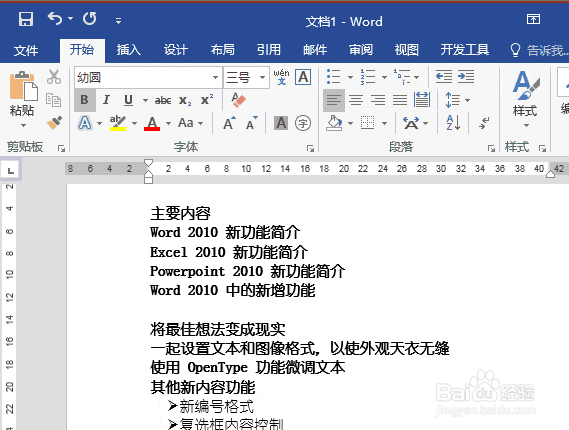Apply numbered list
This screenshot has height=430, width=569.
pos(368,77)
